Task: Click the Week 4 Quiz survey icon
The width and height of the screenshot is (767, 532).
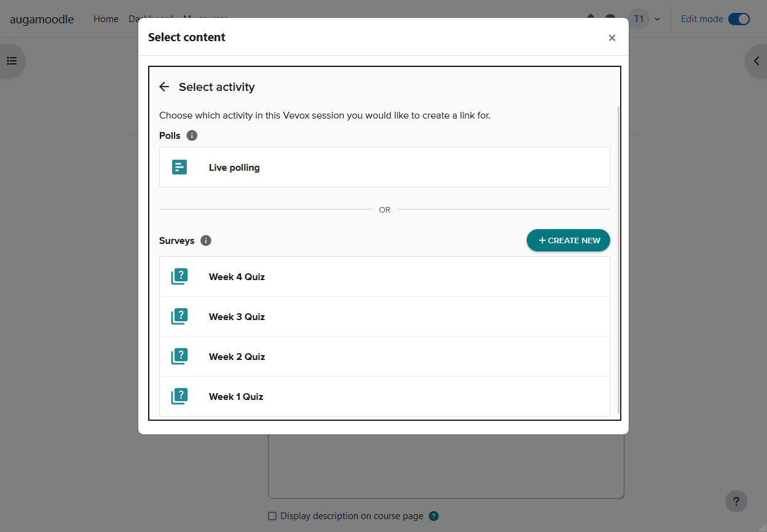Action: tap(179, 276)
